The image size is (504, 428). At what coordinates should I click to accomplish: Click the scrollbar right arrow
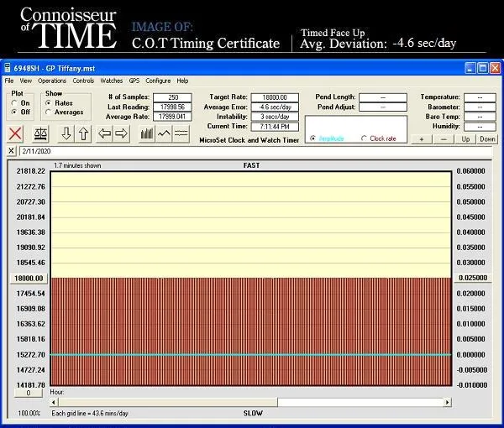(447, 402)
